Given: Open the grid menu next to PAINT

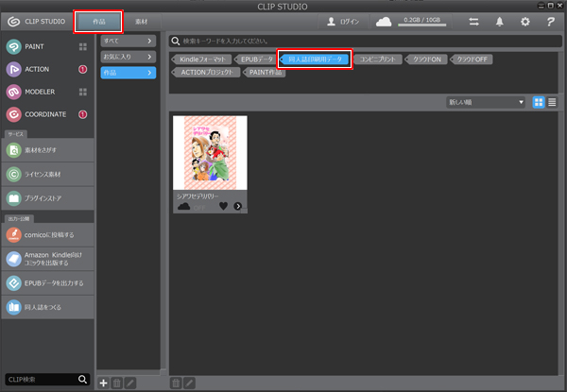Looking at the screenshot, I should [83, 46].
